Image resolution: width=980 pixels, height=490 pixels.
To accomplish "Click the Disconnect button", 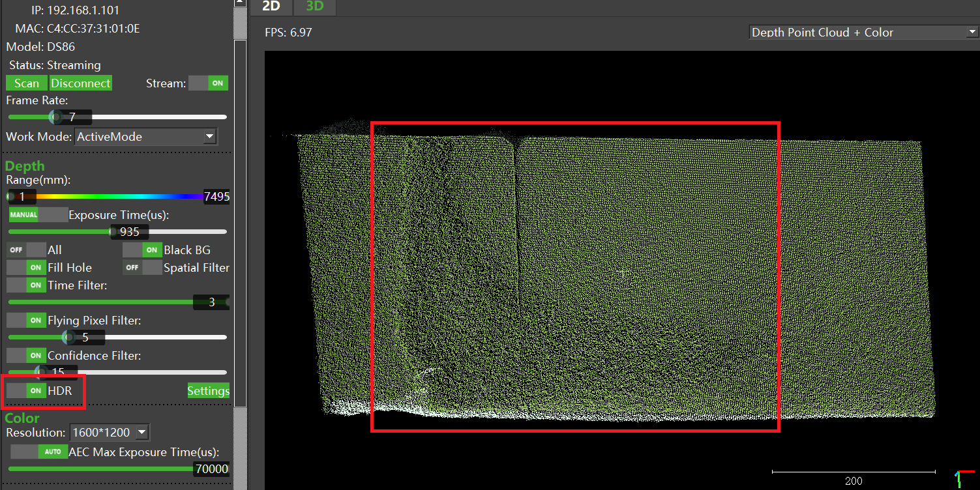I will [81, 83].
